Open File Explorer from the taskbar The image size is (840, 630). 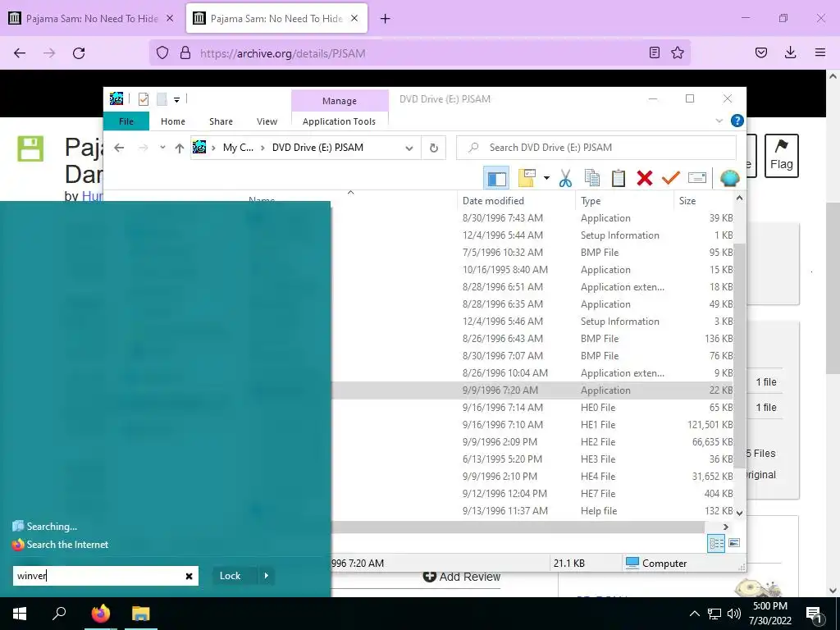141,614
